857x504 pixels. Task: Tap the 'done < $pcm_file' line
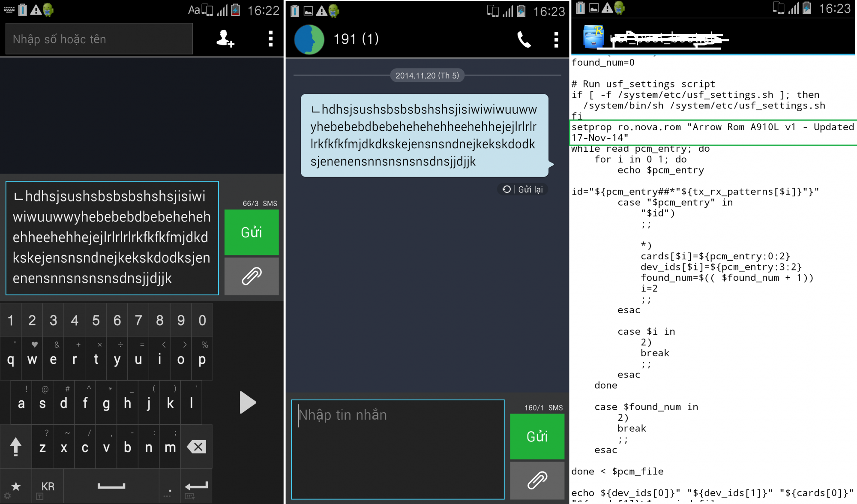pyautogui.click(x=617, y=471)
